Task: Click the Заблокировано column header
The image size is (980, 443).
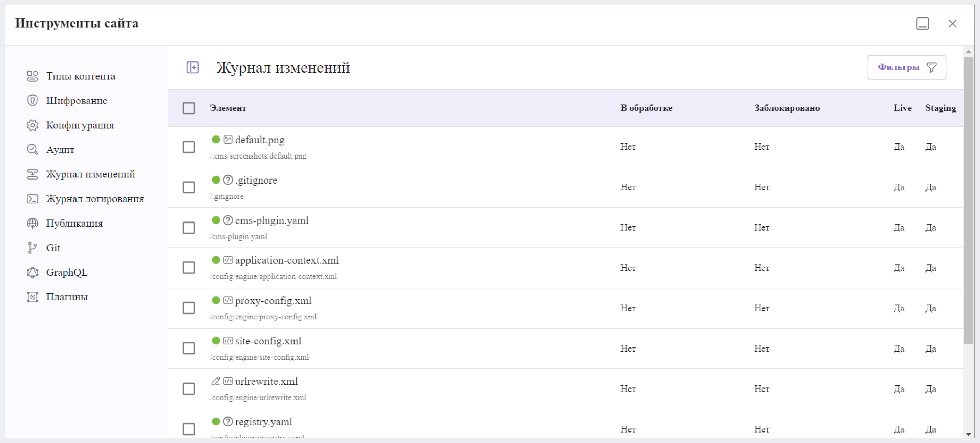Action: [787, 108]
